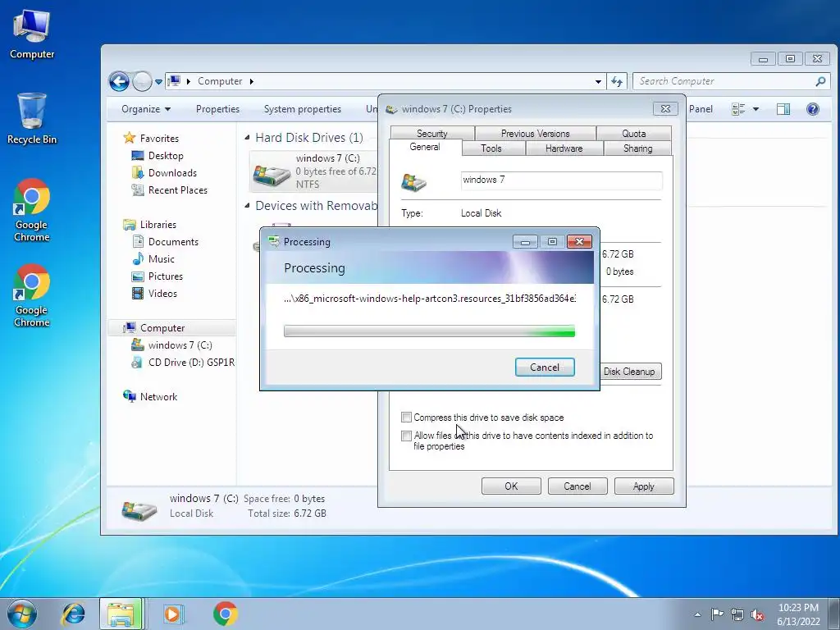Click the Action Center flag tray icon
Screen dimensions: 840x630
[717, 614]
